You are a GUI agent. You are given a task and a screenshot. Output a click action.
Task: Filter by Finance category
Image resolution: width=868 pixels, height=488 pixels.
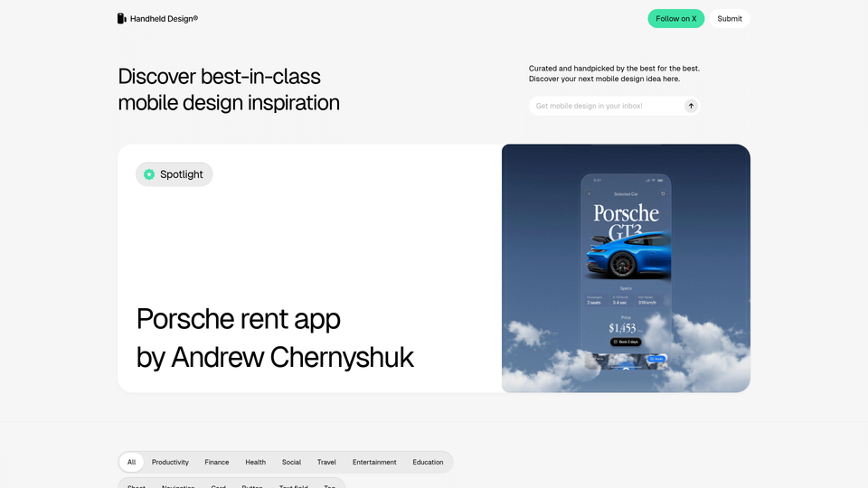pyautogui.click(x=216, y=462)
